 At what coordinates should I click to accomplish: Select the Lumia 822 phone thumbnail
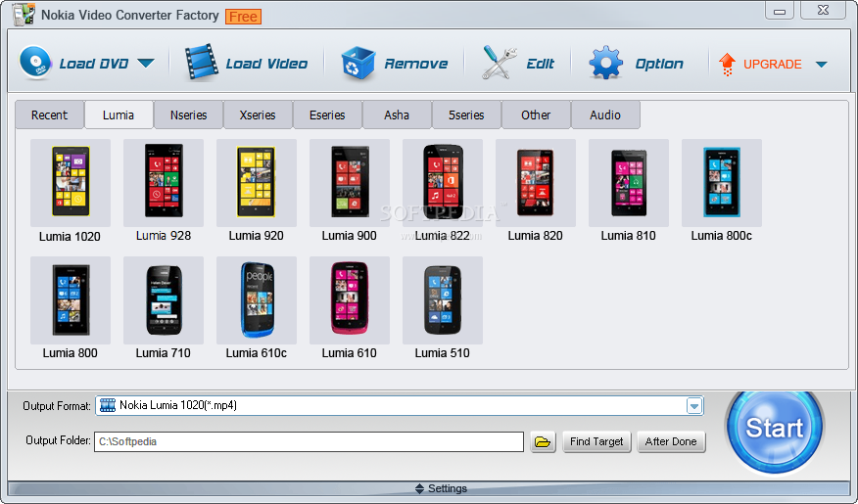443,183
